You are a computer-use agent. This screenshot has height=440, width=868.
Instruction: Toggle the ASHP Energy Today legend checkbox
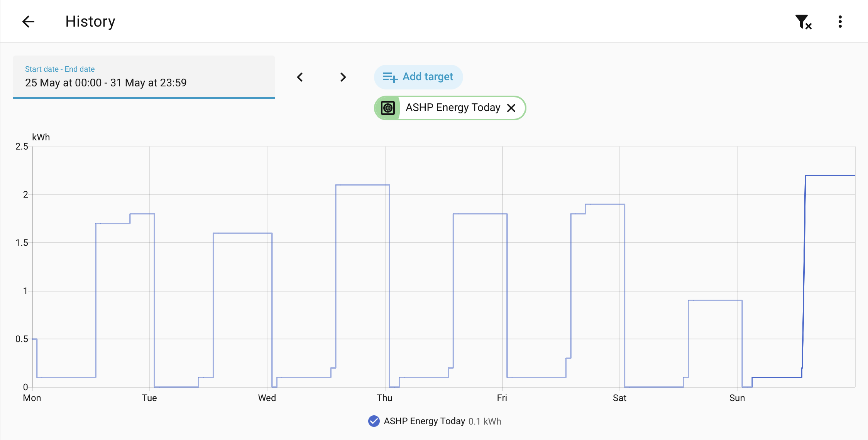pyautogui.click(x=374, y=421)
